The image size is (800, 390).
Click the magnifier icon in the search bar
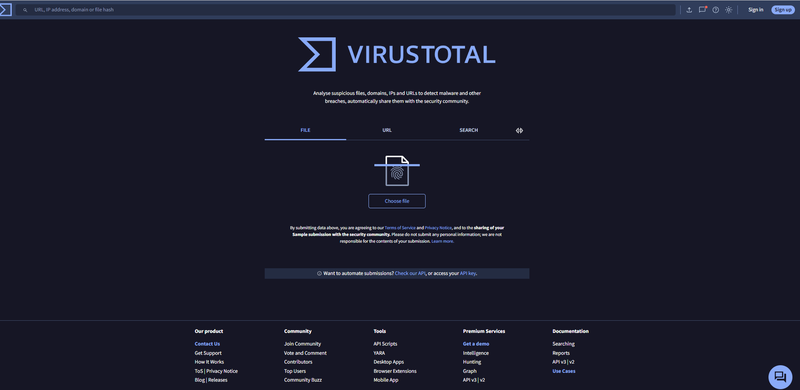25,10
